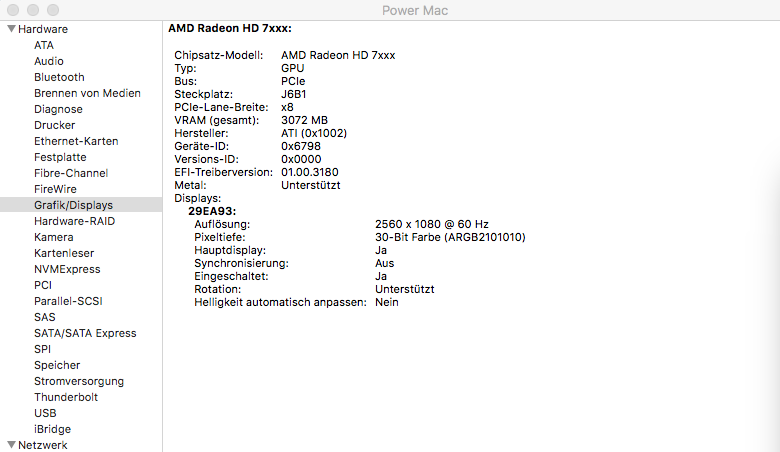
Task: Click the Rotation value Unterstützt
Action: pos(405,289)
